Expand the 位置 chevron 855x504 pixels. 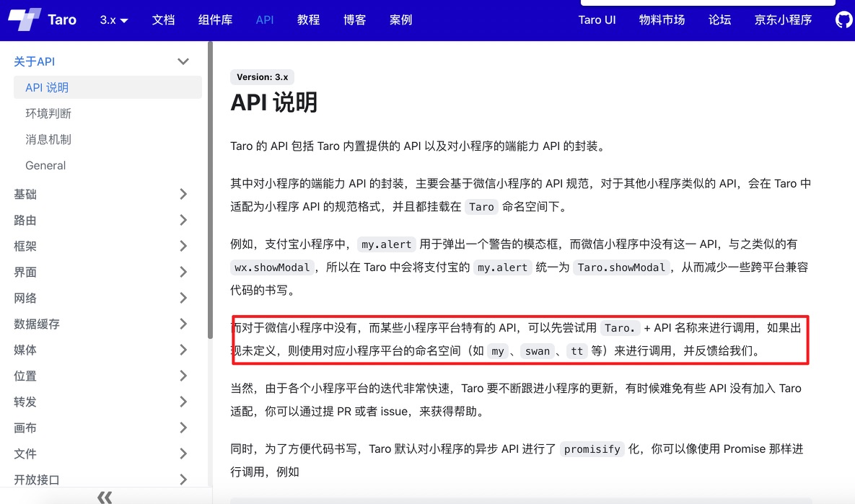[x=183, y=376]
